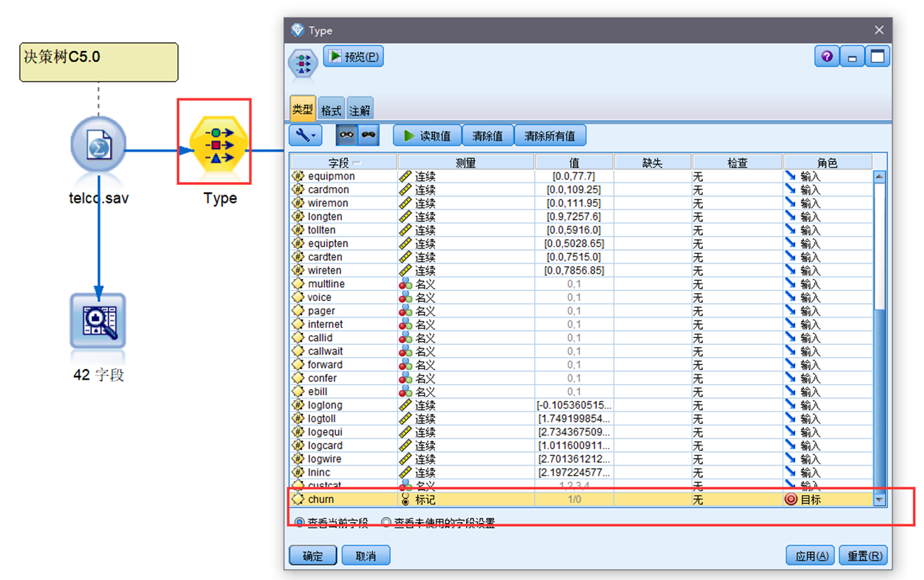
Task: Open the purple help question icon
Action: (x=827, y=56)
